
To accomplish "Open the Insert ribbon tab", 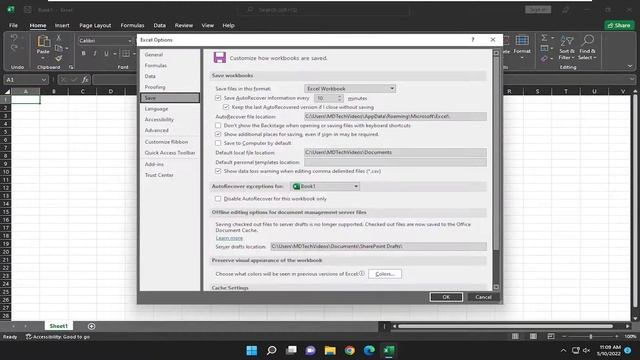I will click(62, 25).
